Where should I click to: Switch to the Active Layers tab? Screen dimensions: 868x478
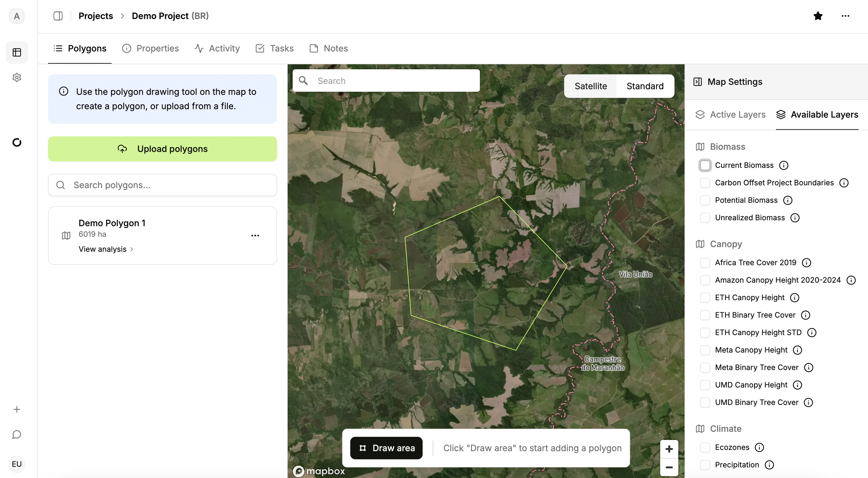pos(730,115)
